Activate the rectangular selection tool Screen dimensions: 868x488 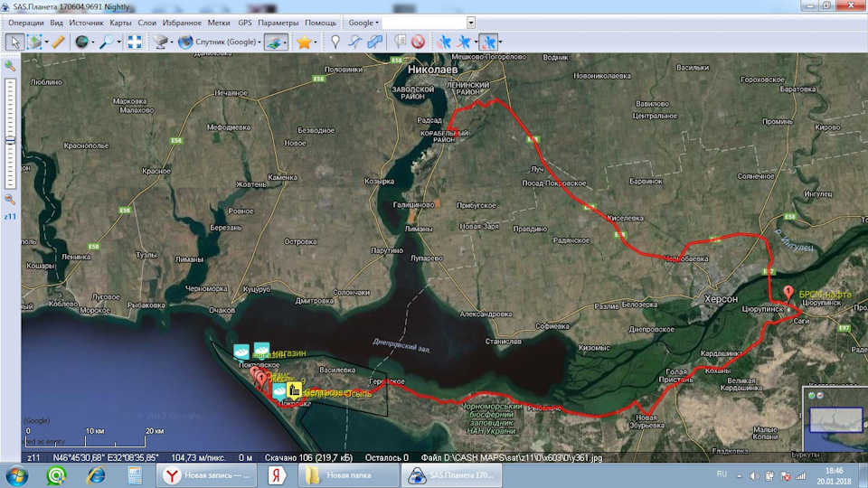click(35, 42)
